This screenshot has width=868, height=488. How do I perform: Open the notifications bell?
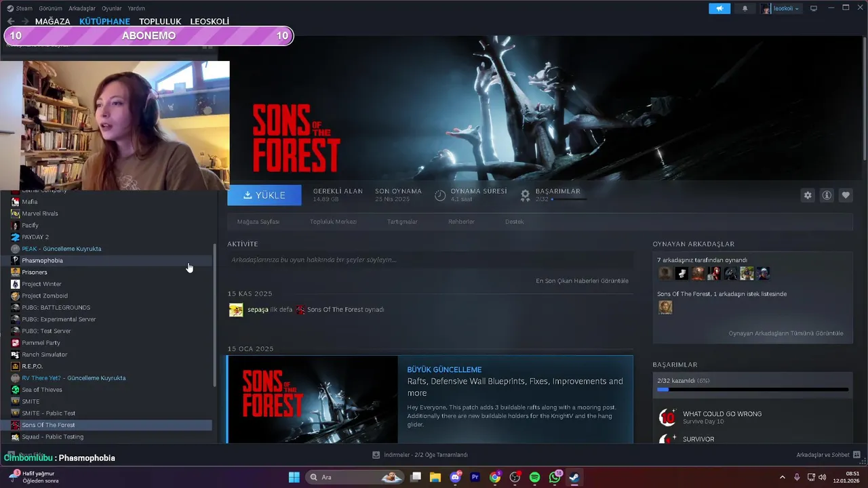click(x=745, y=9)
